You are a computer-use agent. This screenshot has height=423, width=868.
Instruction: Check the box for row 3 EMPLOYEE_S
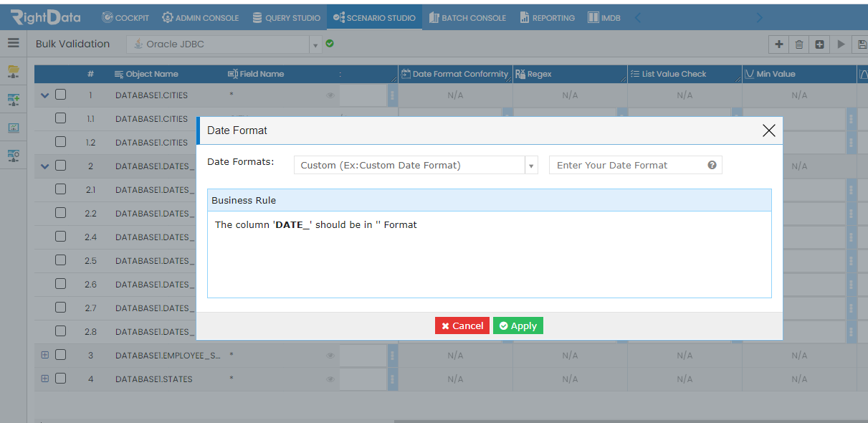(x=61, y=355)
